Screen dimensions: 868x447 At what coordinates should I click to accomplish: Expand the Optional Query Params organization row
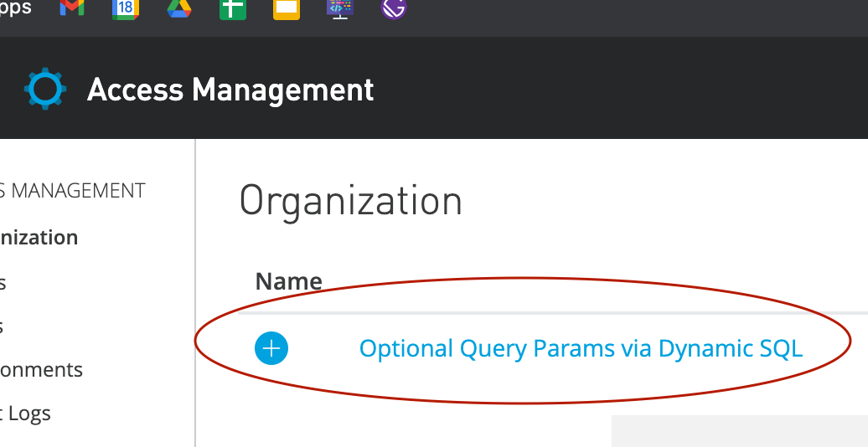271,348
